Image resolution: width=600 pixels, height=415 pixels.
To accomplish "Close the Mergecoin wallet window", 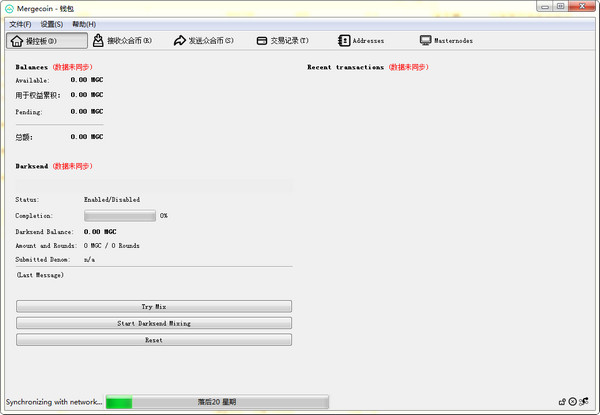I will (582, 6).
